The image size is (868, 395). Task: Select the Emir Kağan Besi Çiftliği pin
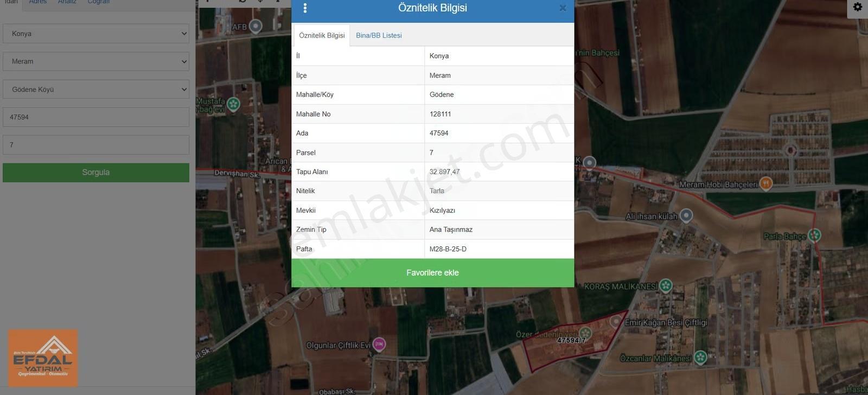[616, 322]
